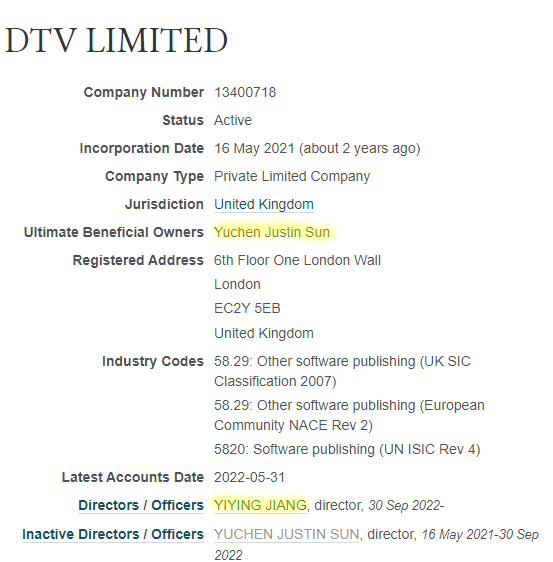Click the Active status value
The image size is (553, 562).
[x=233, y=120]
